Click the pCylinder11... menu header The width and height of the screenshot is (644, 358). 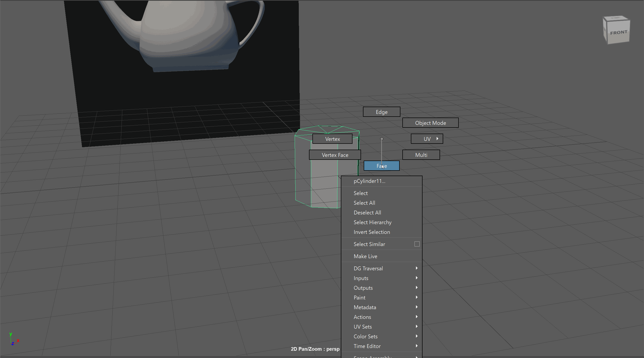pyautogui.click(x=369, y=181)
